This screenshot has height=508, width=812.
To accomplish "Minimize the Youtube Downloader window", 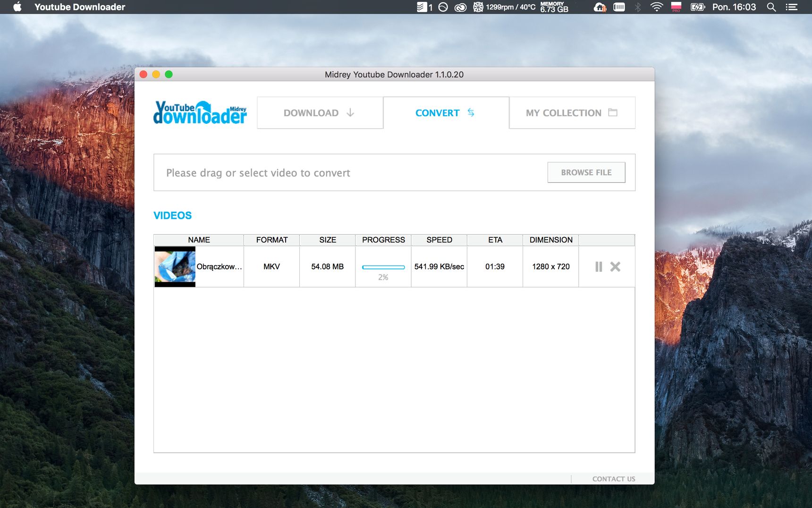I will click(156, 74).
